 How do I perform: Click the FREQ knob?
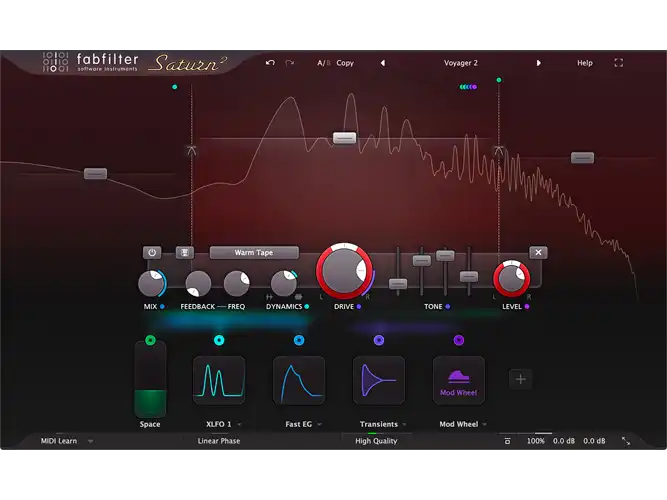(x=237, y=283)
